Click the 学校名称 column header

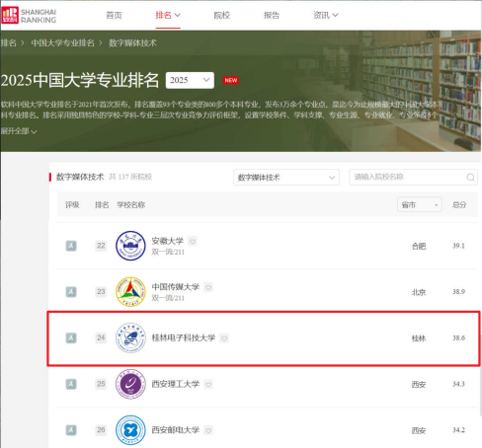click(131, 205)
